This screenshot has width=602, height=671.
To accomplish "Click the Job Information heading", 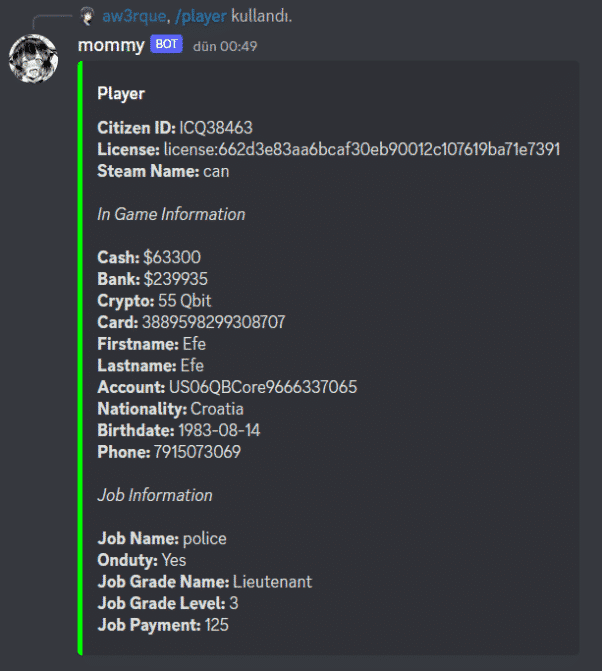I will pyautogui.click(x=155, y=495).
